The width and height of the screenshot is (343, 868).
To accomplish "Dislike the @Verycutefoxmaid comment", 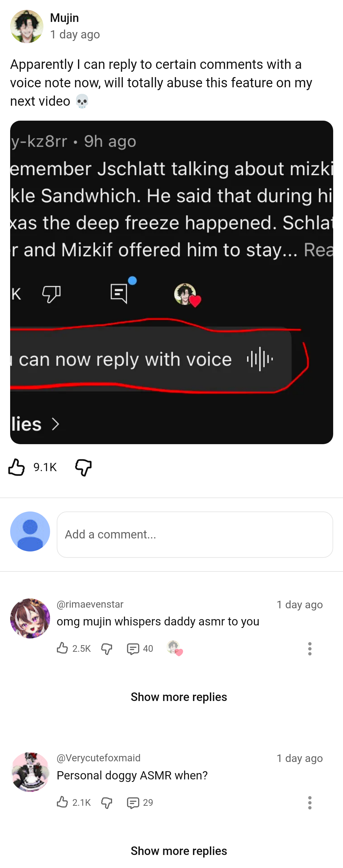I will (107, 803).
